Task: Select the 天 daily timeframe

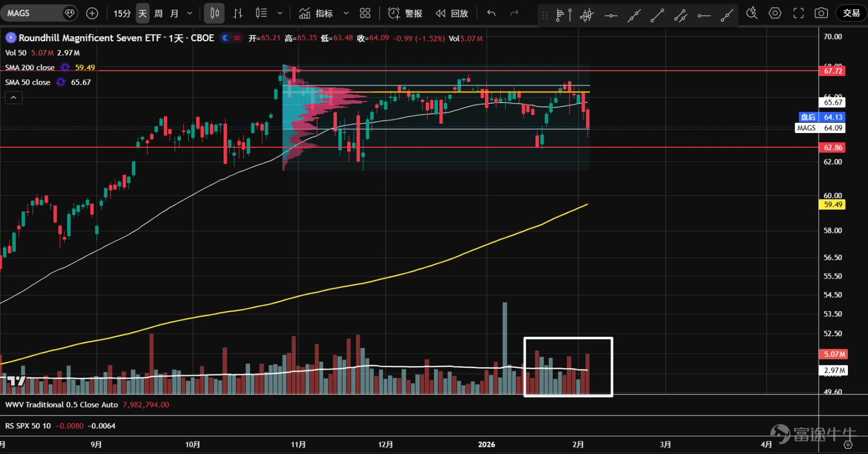Action: [143, 13]
